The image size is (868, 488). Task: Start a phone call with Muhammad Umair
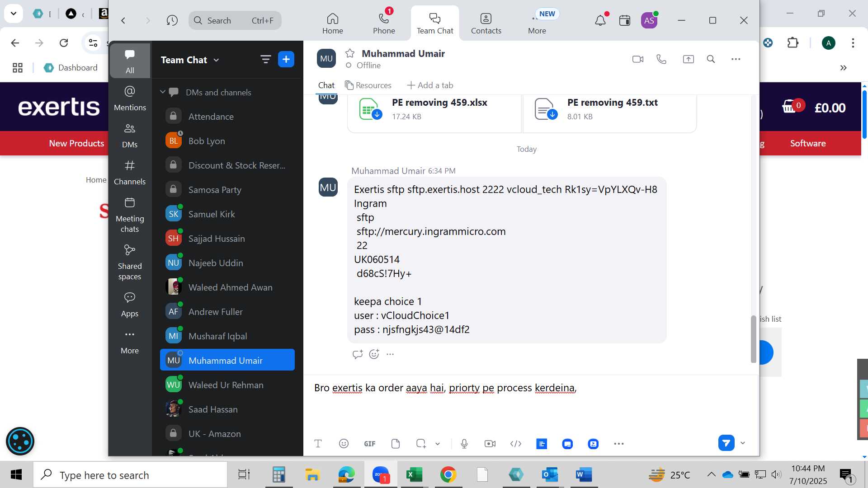[x=661, y=59]
